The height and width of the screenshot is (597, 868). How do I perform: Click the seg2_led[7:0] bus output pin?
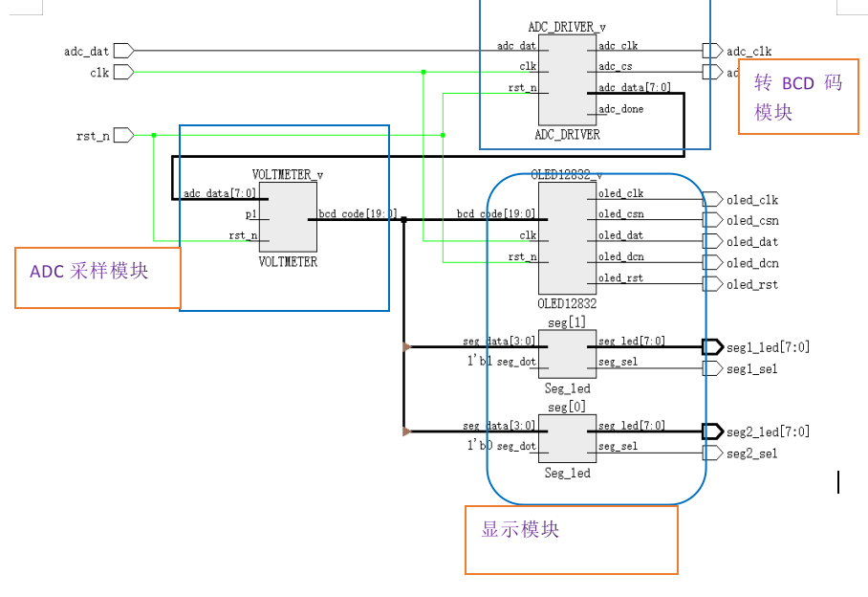pyautogui.click(x=712, y=431)
